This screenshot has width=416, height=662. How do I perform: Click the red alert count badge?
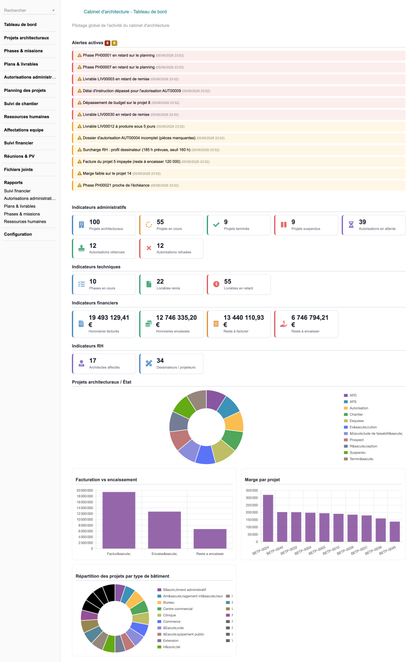(x=108, y=43)
